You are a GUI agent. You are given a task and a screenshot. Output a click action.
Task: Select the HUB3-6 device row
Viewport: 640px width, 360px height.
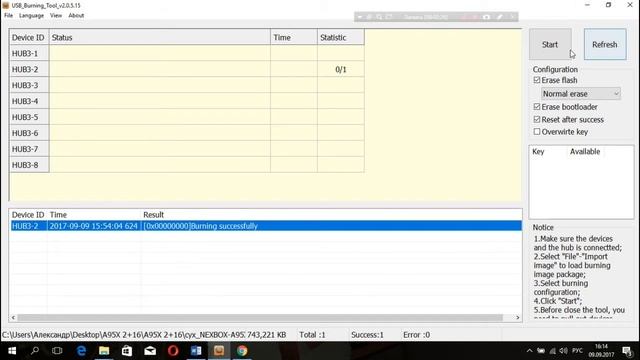coord(187,133)
